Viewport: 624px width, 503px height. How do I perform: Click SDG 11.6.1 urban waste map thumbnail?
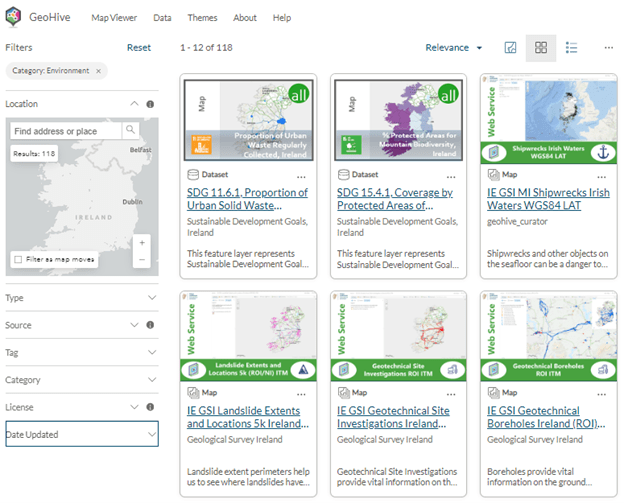(x=248, y=120)
